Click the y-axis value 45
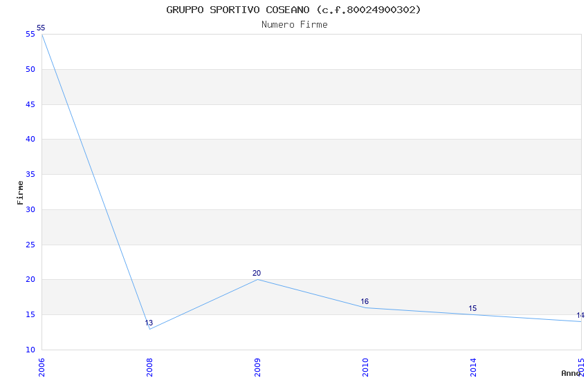Image resolution: width=588 pixels, height=380 pixels. (x=30, y=104)
